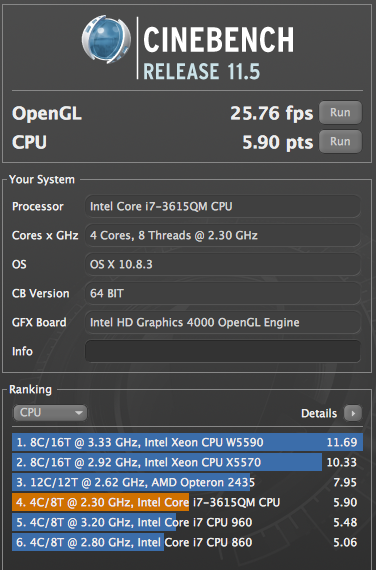Select the Core i7 CPU 960 row
Viewport: 376px width, 570px height.
(187, 522)
